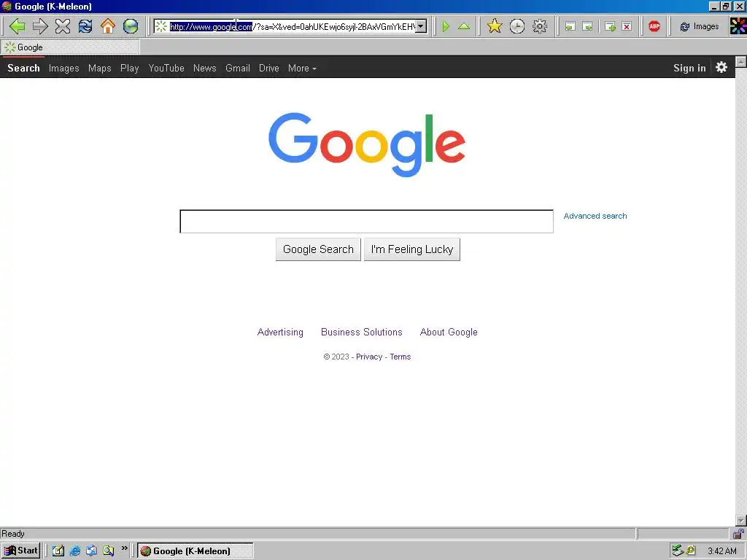
Task: Switch to previous tab icon
Action: click(x=570, y=27)
